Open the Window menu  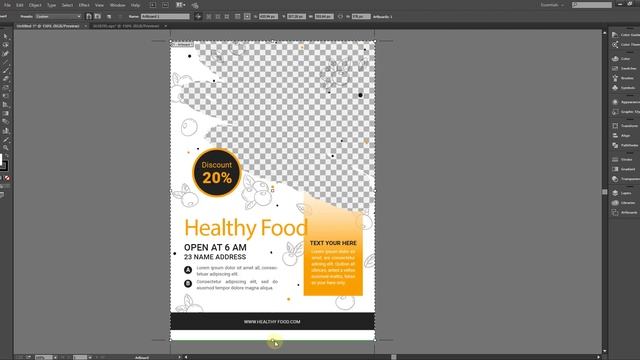pyautogui.click(x=118, y=5)
